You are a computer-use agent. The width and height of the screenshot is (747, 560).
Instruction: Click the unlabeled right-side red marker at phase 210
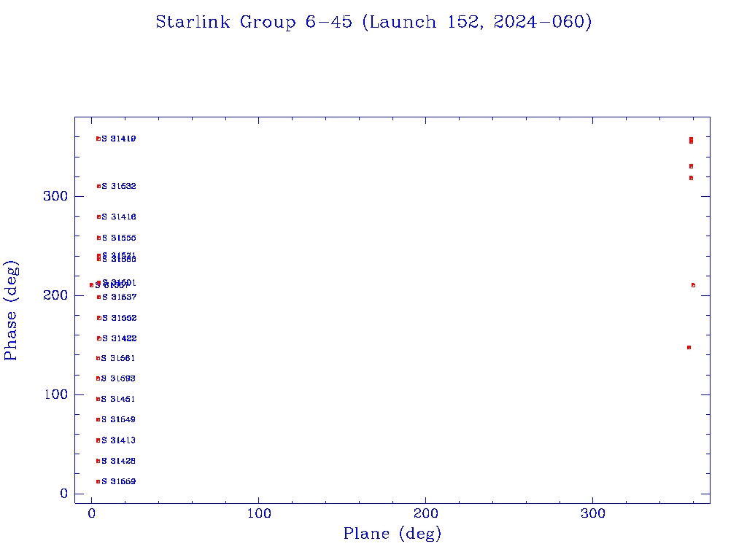coord(693,285)
